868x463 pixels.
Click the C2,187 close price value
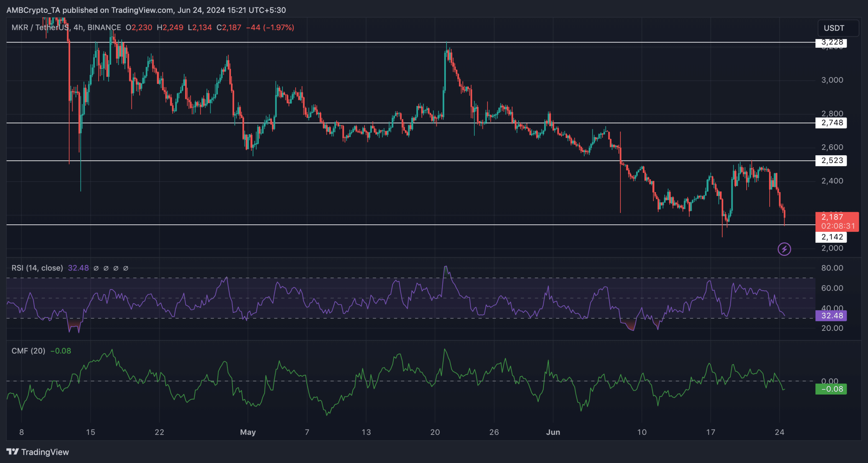(x=229, y=27)
